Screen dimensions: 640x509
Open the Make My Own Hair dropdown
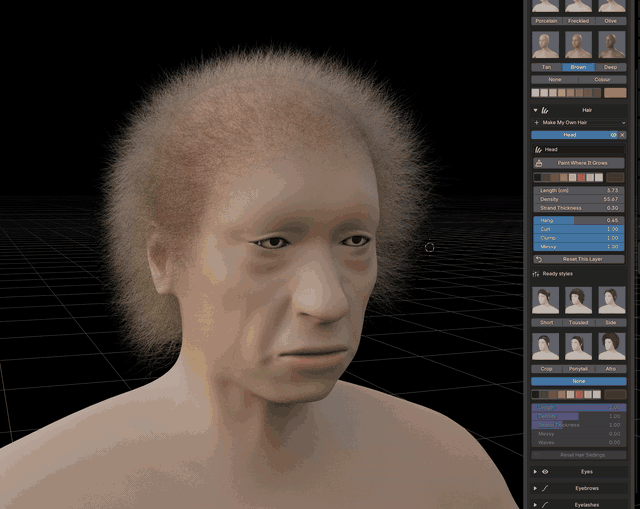click(579, 122)
